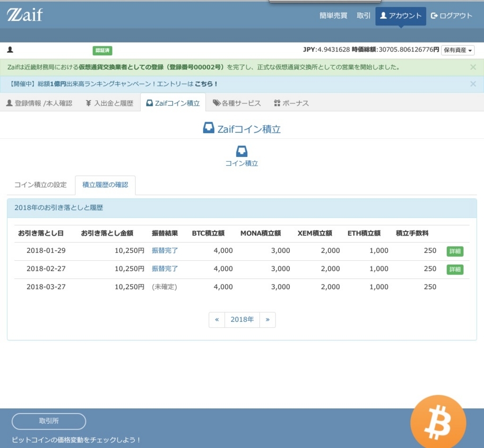Click the 振替結果 column header
This screenshot has height=448, width=484.
coord(165,233)
